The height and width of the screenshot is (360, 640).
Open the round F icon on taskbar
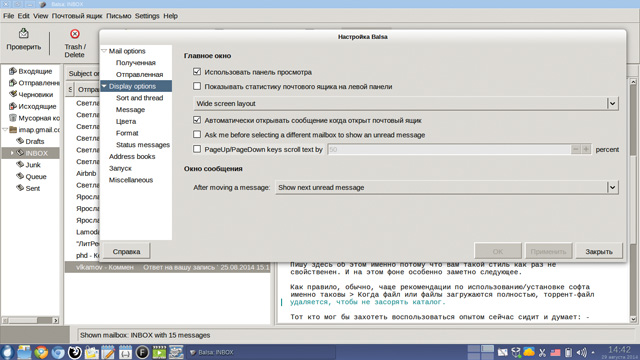(142, 352)
